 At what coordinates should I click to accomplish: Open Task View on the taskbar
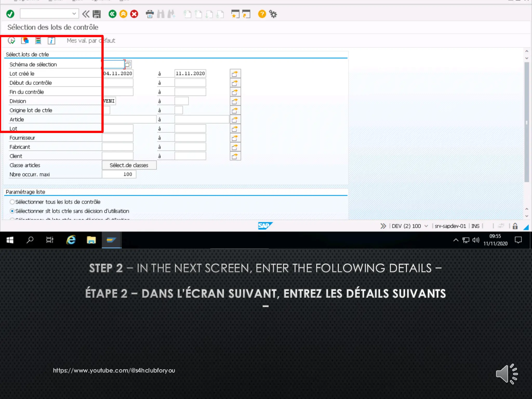click(50, 240)
